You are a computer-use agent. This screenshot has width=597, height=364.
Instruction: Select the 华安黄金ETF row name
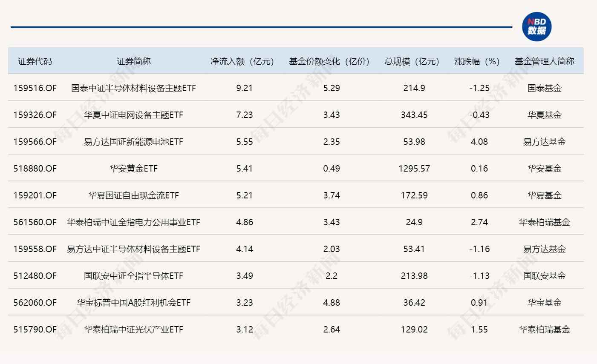[133, 169]
